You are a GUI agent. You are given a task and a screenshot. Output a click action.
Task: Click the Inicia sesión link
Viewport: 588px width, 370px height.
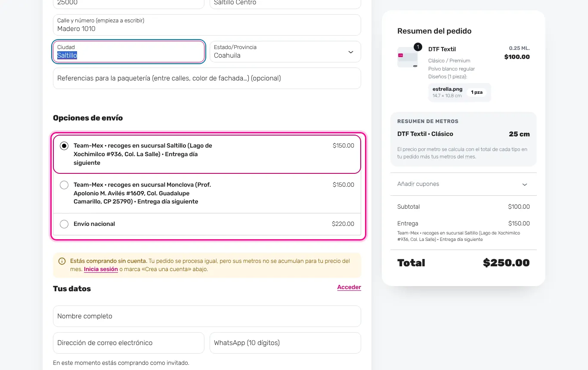click(x=101, y=269)
